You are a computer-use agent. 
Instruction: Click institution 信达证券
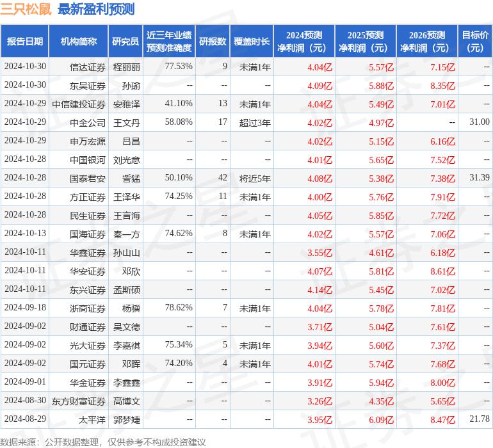(x=88, y=67)
